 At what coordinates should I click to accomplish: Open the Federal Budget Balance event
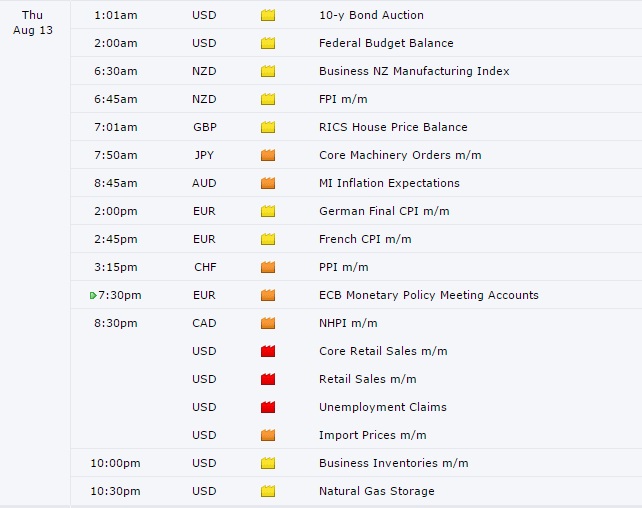pos(386,43)
